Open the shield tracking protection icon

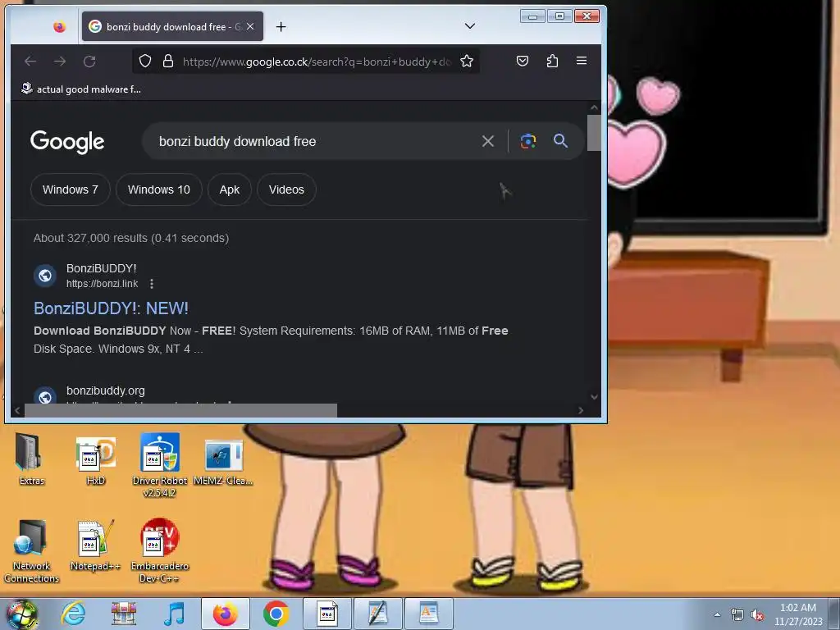pos(144,61)
